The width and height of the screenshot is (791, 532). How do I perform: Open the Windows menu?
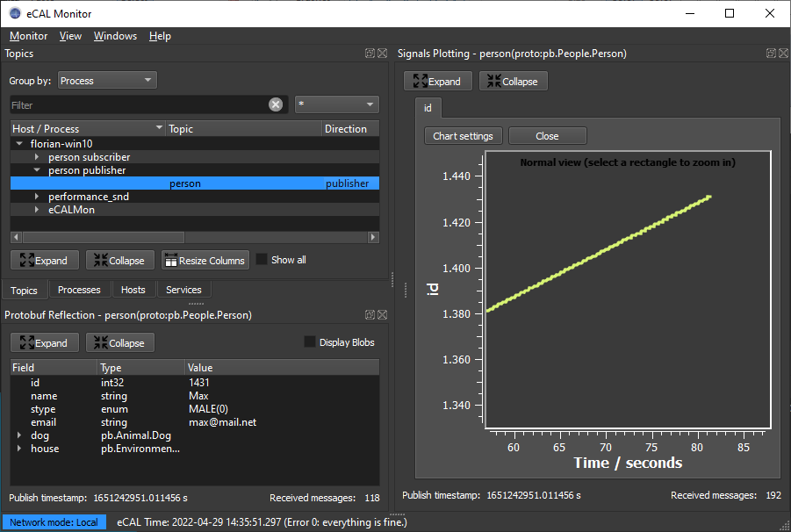tap(115, 36)
